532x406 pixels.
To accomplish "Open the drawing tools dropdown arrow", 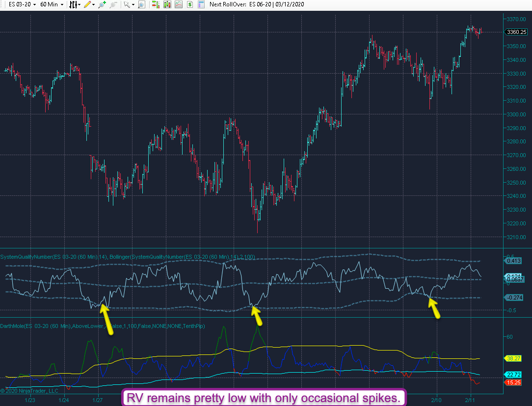I will (93, 4).
